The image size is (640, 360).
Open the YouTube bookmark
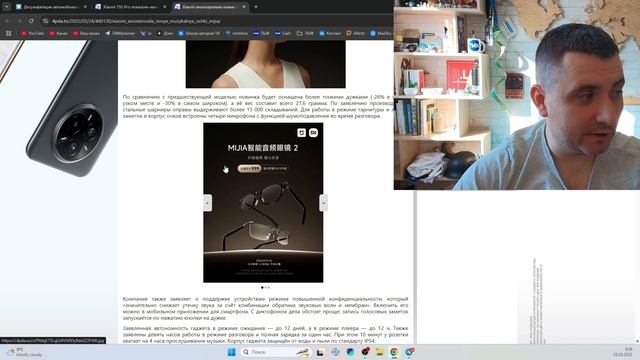click(33, 33)
